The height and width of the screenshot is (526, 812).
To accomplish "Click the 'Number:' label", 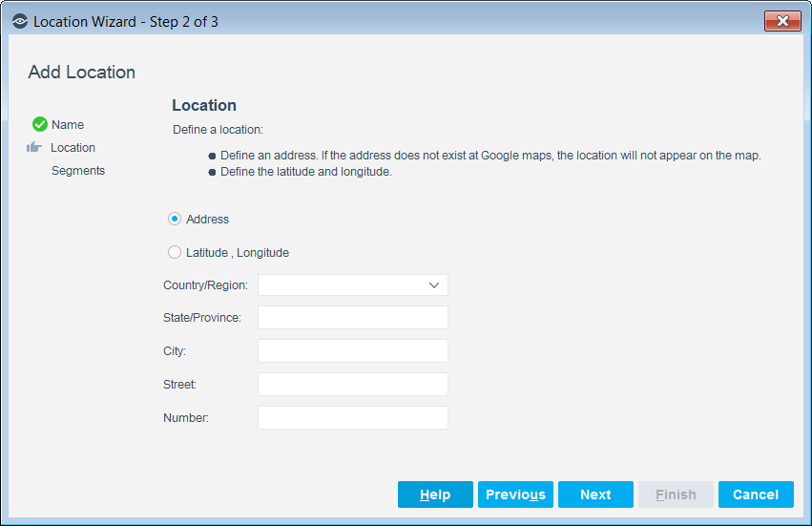I will point(186,418).
